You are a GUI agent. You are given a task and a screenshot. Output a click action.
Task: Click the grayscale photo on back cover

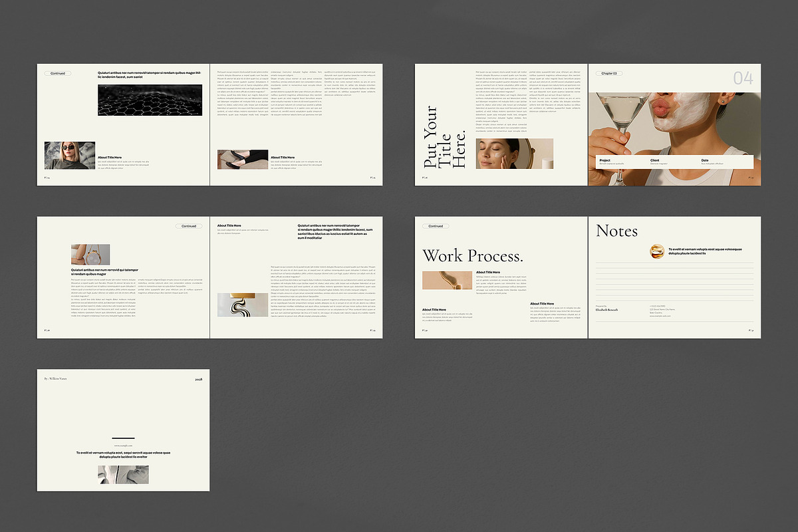tap(123, 475)
